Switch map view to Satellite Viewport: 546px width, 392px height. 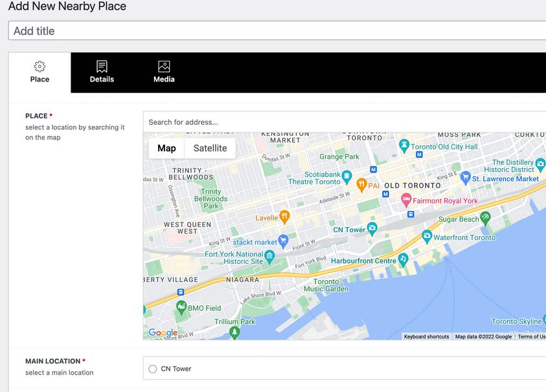(x=210, y=148)
